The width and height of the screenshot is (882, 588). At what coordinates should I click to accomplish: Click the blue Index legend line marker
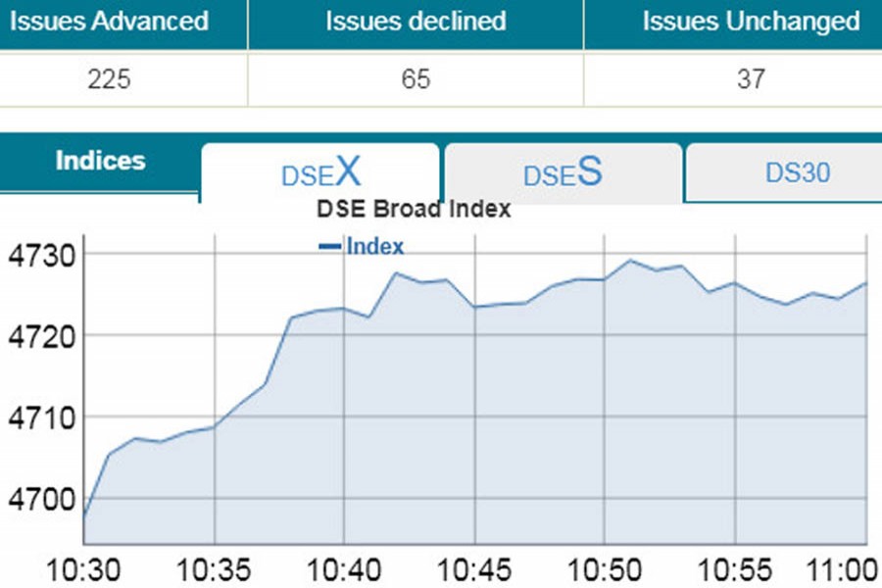[329, 246]
